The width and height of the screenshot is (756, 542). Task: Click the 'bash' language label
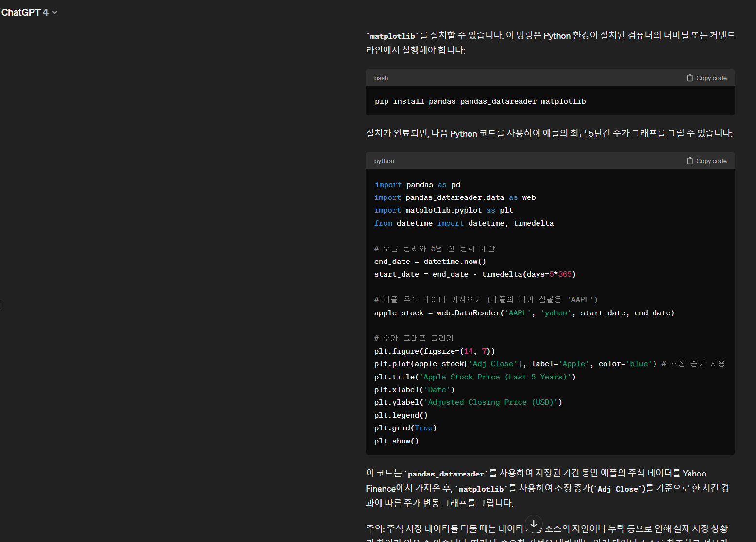pos(381,78)
